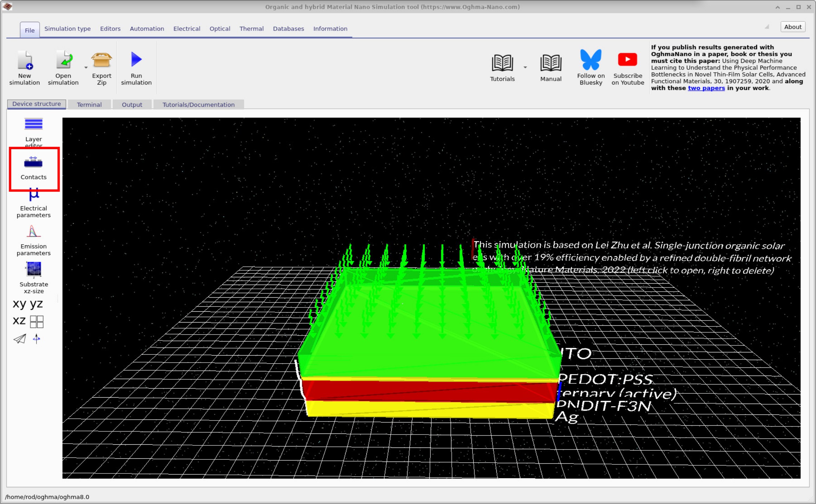This screenshot has height=504, width=816.
Task: Follow OghmaNano on Bluesky
Action: click(590, 67)
